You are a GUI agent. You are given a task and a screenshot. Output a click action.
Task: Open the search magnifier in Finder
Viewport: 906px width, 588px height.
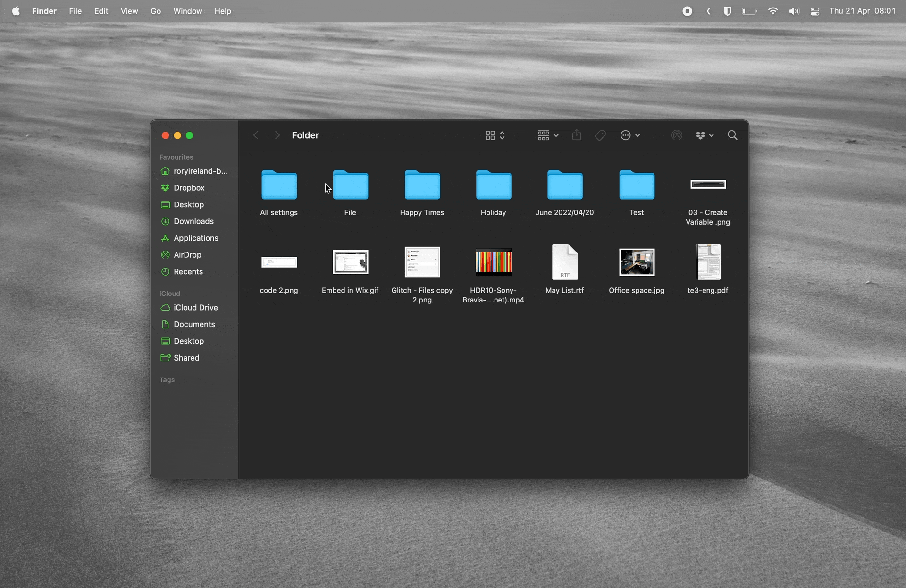click(732, 135)
